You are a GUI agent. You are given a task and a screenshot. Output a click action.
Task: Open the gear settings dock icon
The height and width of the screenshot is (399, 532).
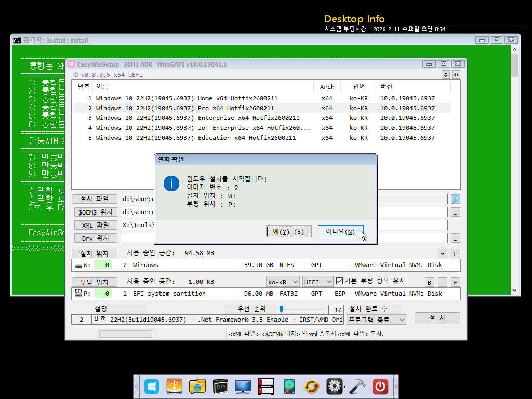335,387
